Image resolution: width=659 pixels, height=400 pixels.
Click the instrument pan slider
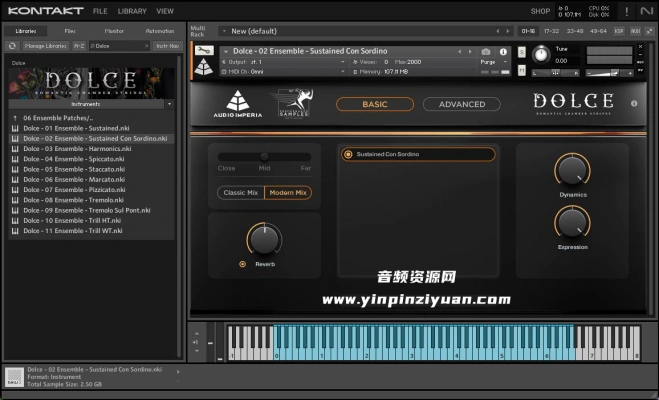pyautogui.click(x=555, y=73)
